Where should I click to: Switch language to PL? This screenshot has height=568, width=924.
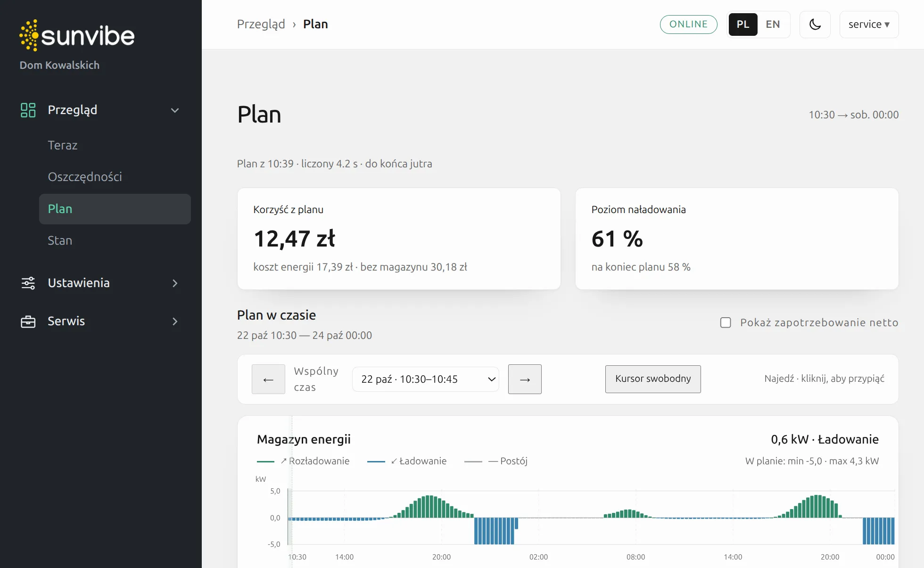(743, 25)
